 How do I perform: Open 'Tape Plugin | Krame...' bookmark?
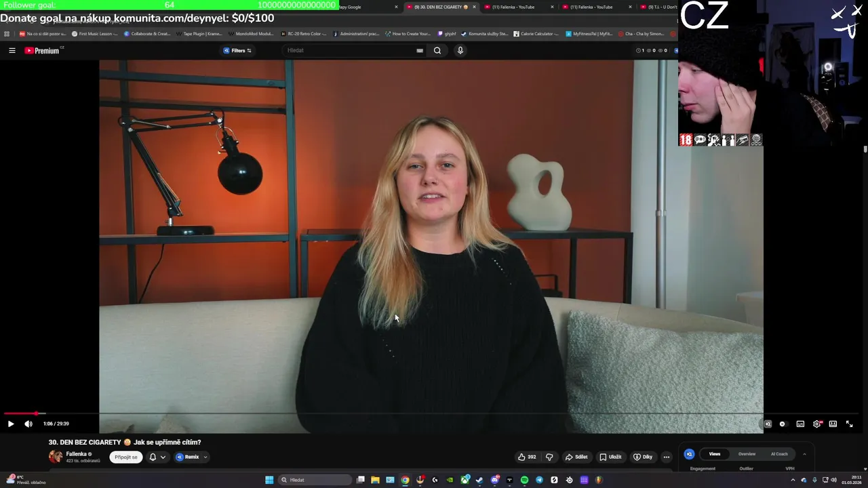(199, 33)
